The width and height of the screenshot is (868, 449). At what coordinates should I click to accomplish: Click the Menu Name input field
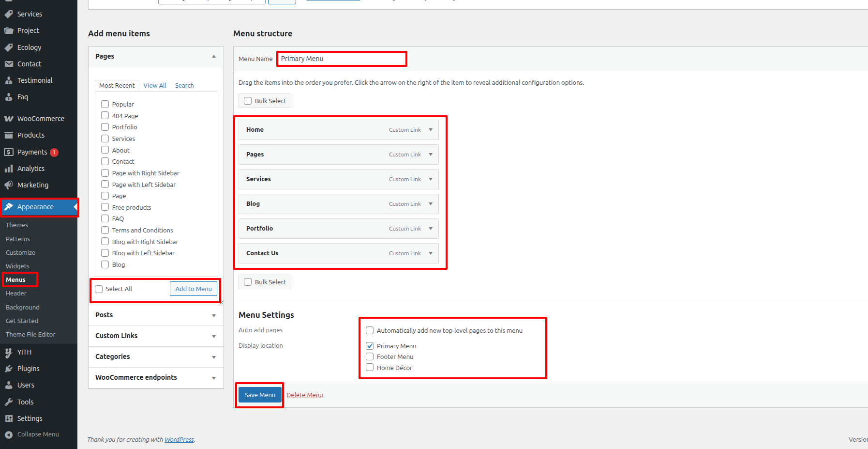click(341, 59)
